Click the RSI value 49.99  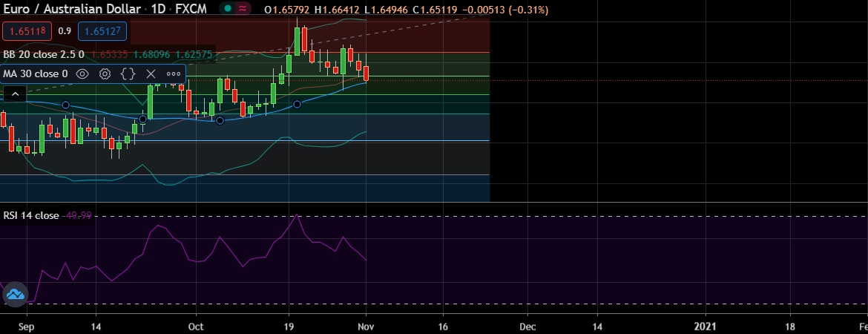[79, 215]
